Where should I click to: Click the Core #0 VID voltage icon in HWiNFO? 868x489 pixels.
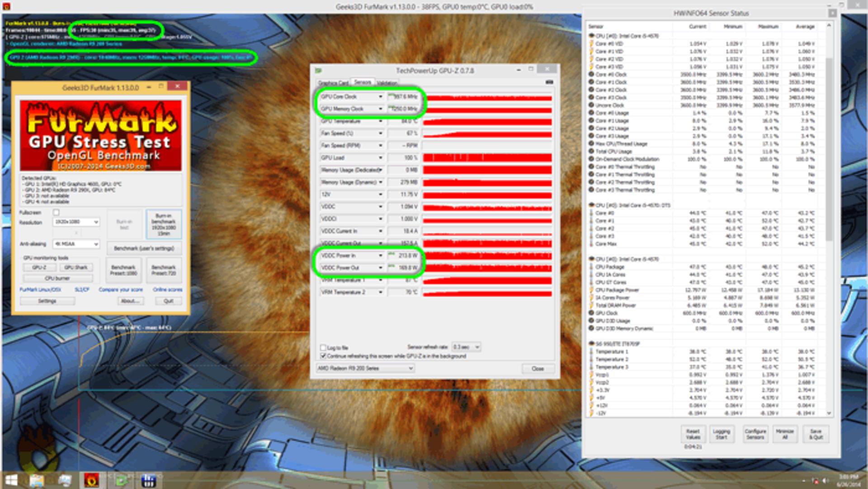pos(591,43)
